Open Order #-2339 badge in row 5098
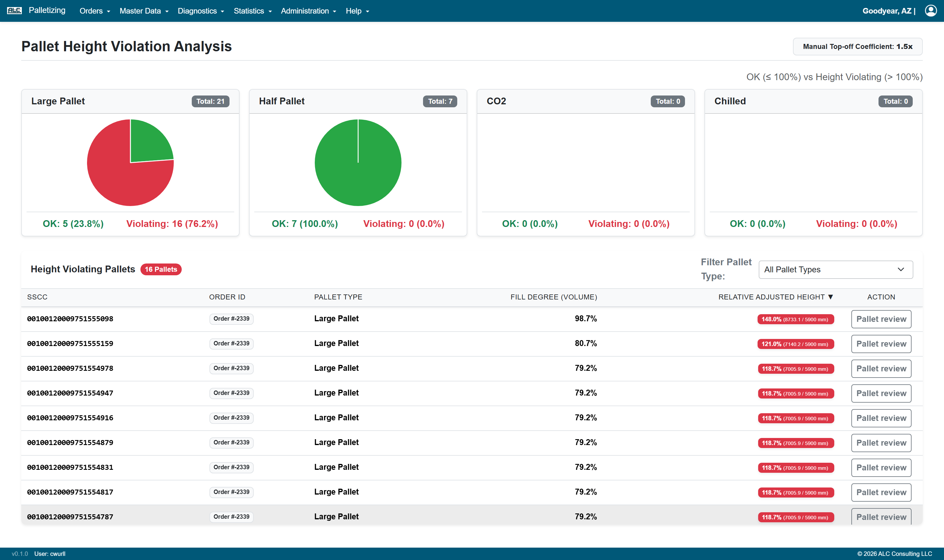The width and height of the screenshot is (944, 560). click(232, 319)
